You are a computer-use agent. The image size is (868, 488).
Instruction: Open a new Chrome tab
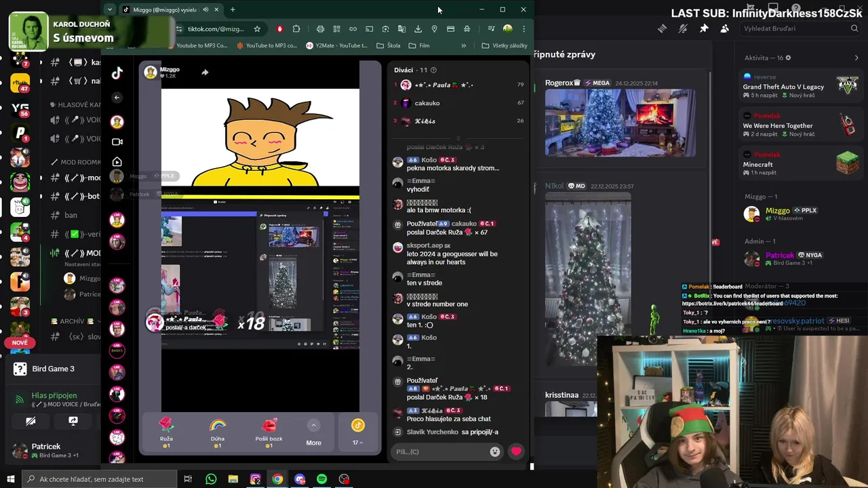(x=233, y=9)
